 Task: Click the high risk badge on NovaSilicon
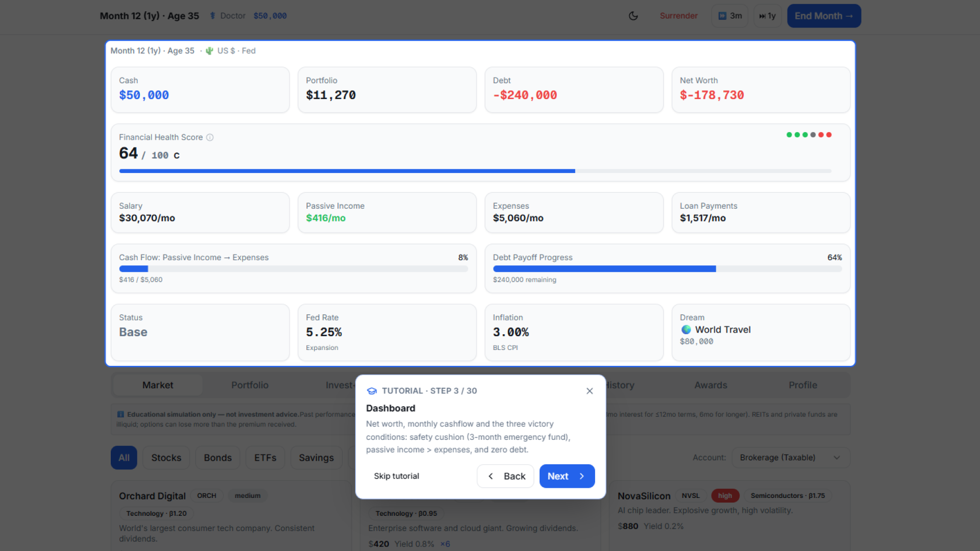point(725,496)
